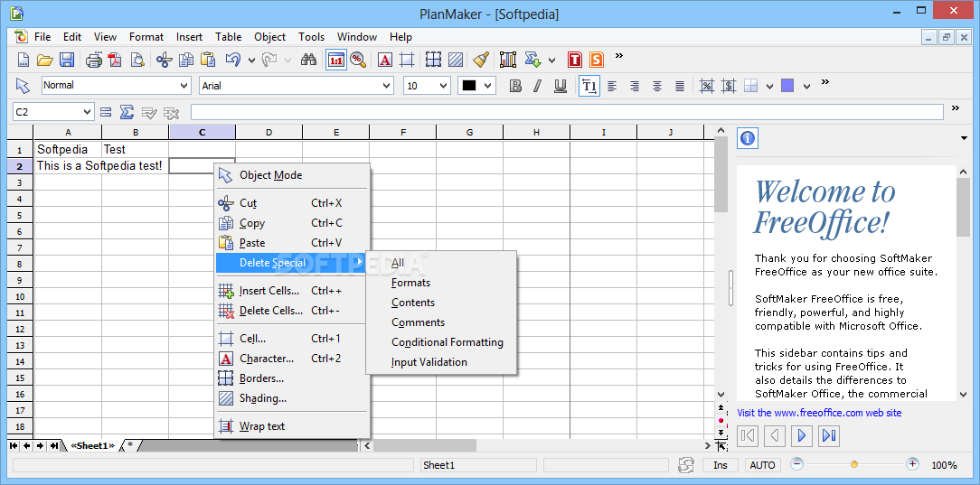The height and width of the screenshot is (485, 980).
Task: Go to next sidebar tip
Action: pos(802,435)
